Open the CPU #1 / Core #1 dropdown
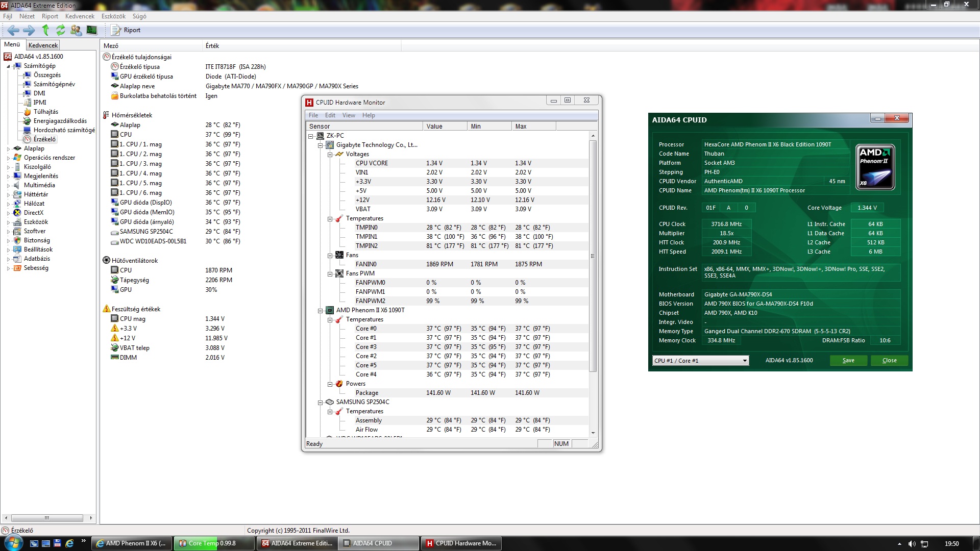 (700, 361)
